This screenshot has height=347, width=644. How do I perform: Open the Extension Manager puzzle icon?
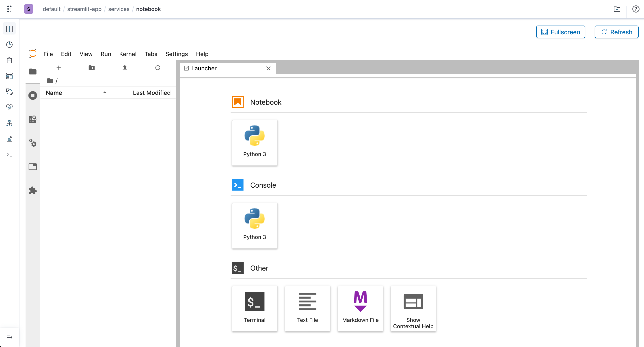[32, 191]
